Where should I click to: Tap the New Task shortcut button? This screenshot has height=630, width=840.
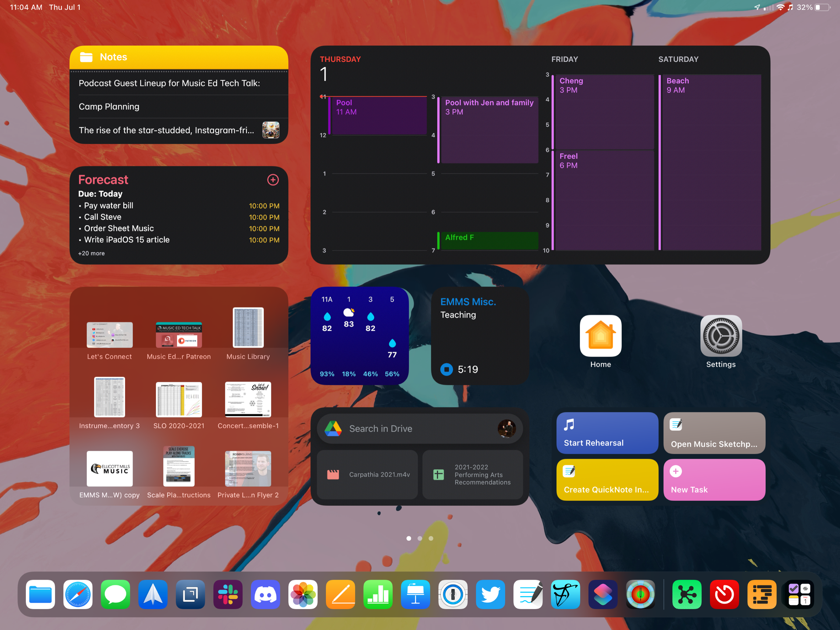pyautogui.click(x=713, y=480)
